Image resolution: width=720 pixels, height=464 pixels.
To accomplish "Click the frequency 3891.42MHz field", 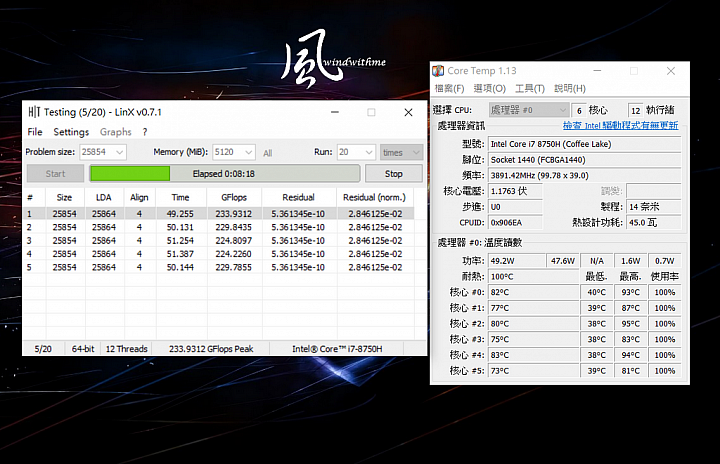I will 585,175.
